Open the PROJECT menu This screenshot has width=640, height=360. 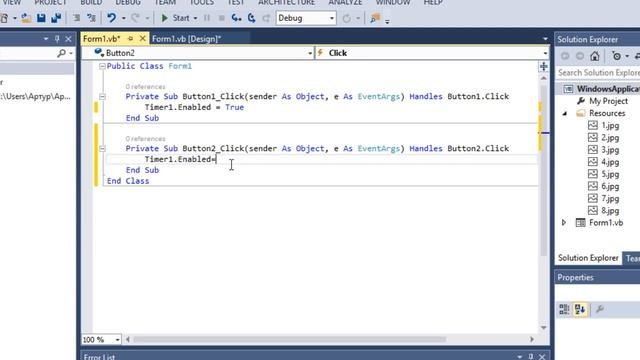click(50, 2)
